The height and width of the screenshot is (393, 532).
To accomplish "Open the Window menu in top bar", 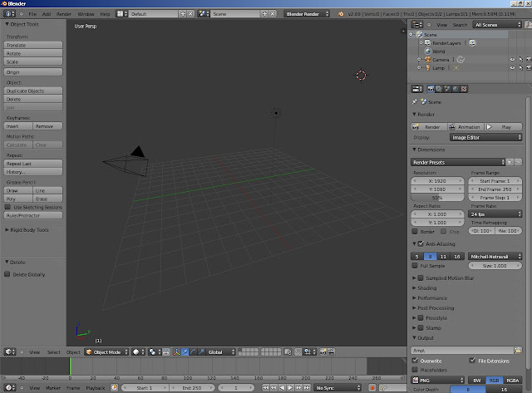I will [x=86, y=14].
